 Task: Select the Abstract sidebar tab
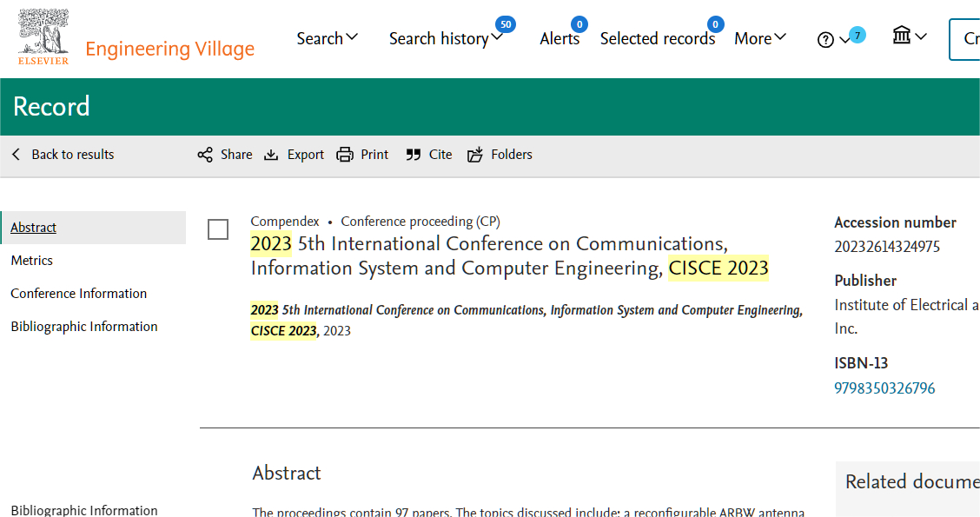pyautogui.click(x=94, y=228)
